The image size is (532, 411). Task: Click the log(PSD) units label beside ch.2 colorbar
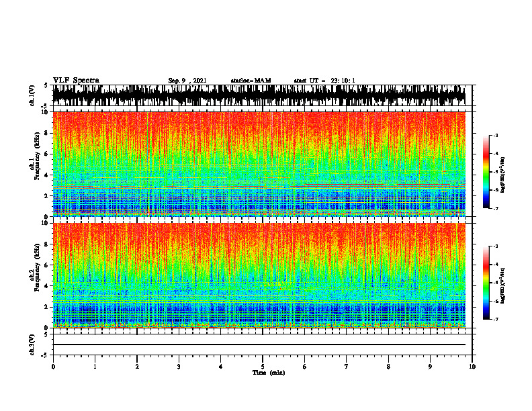pos(503,285)
